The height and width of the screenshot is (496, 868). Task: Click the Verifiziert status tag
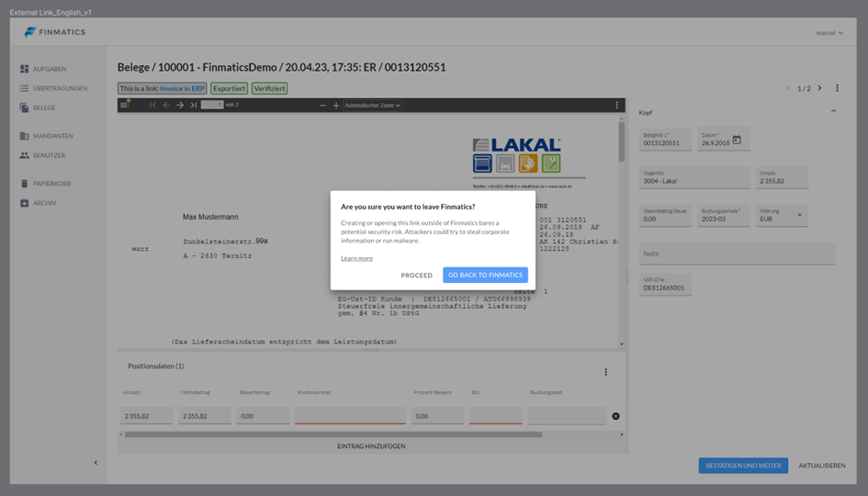pyautogui.click(x=270, y=88)
